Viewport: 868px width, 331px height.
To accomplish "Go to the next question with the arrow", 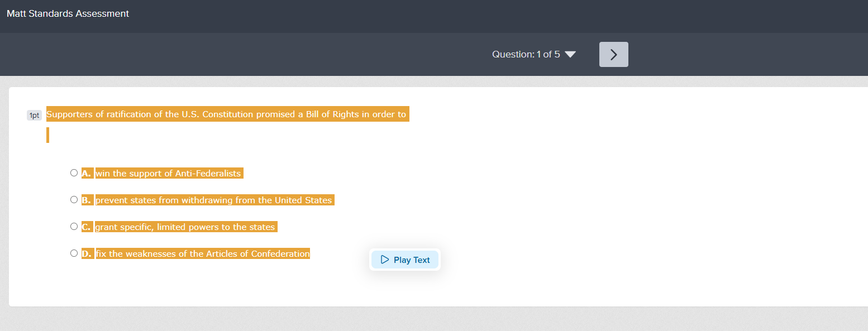I will coord(613,54).
